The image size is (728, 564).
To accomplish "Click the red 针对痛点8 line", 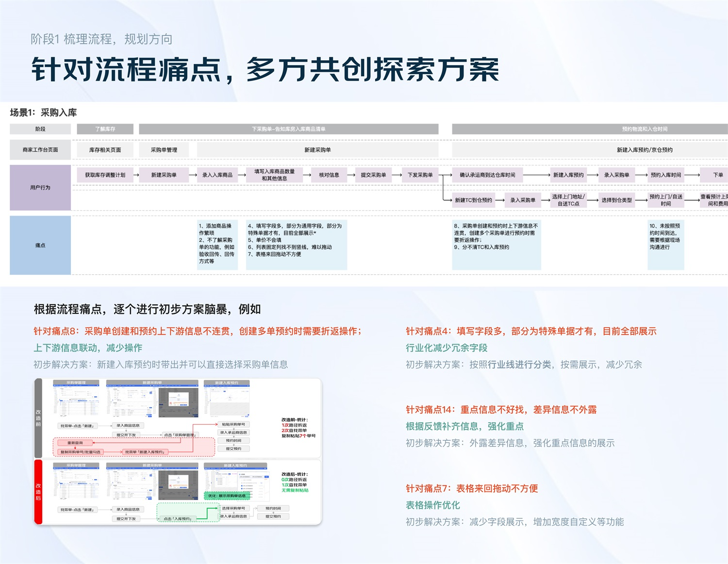I will click(198, 331).
